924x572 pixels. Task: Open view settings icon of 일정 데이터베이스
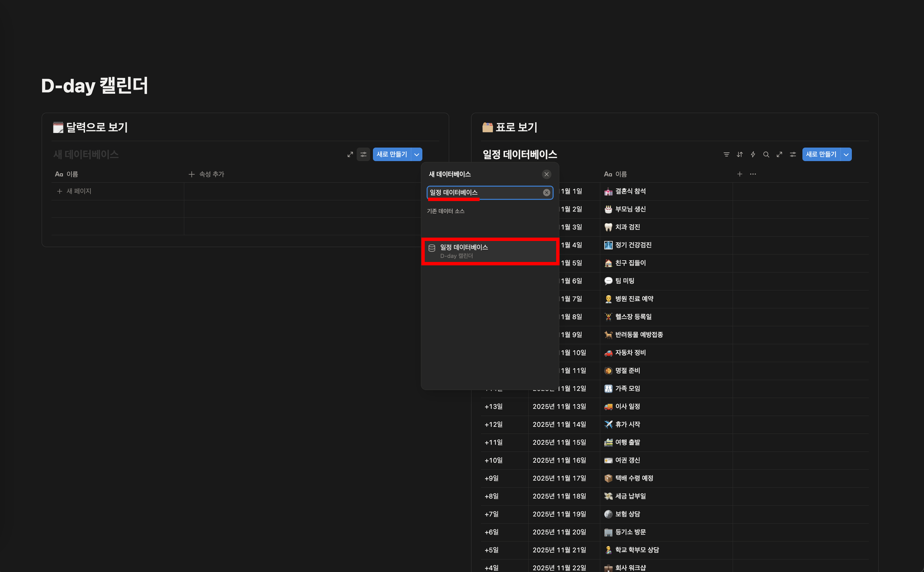click(x=793, y=154)
